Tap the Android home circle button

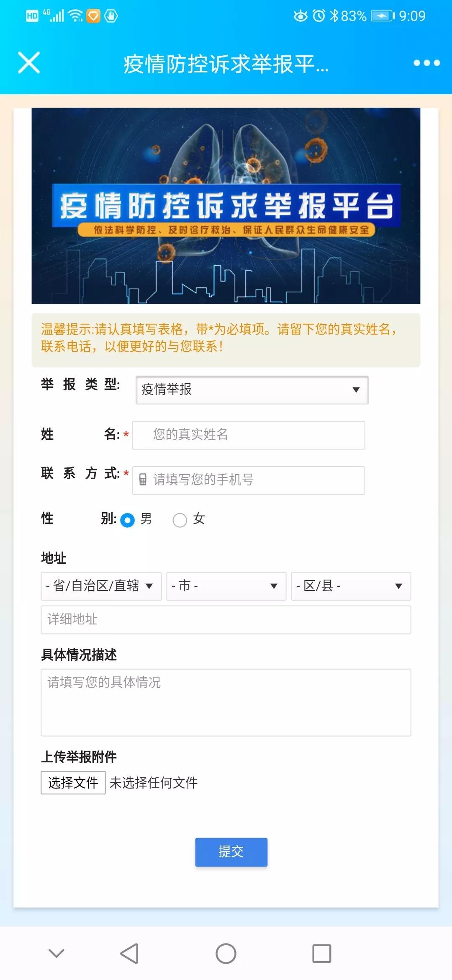click(x=226, y=954)
